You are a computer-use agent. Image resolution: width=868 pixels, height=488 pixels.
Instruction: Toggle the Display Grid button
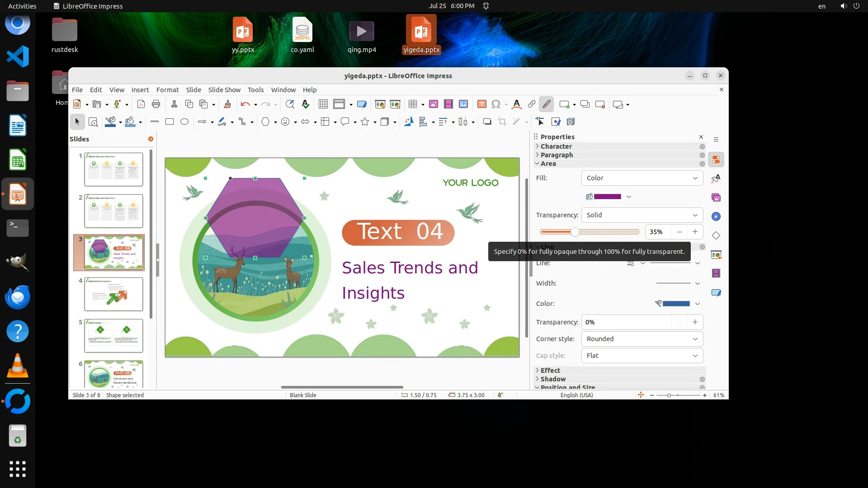[x=323, y=104]
